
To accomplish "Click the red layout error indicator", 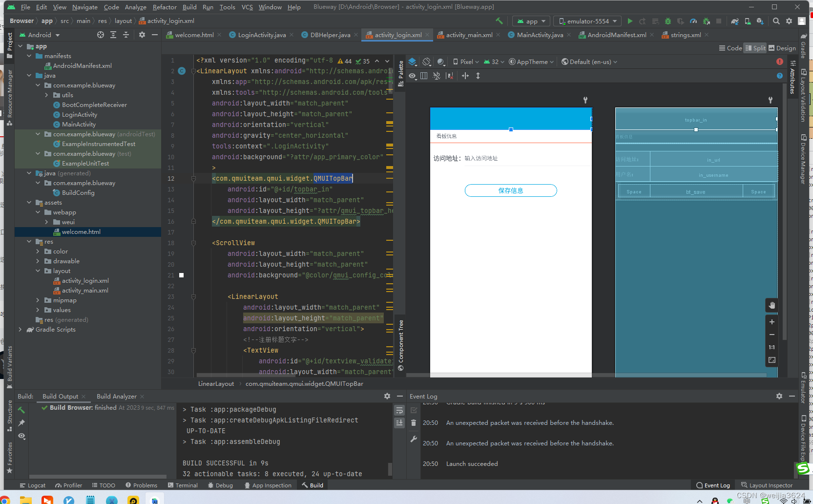I will tap(780, 62).
